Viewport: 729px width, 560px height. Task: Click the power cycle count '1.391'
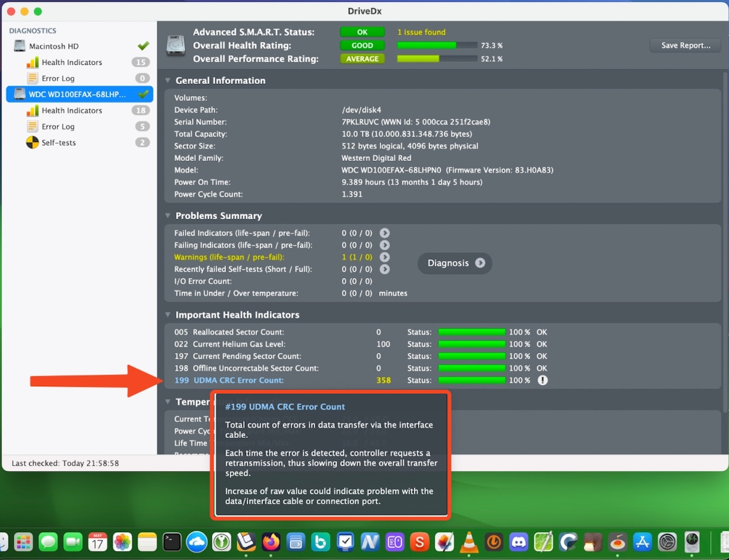(352, 194)
